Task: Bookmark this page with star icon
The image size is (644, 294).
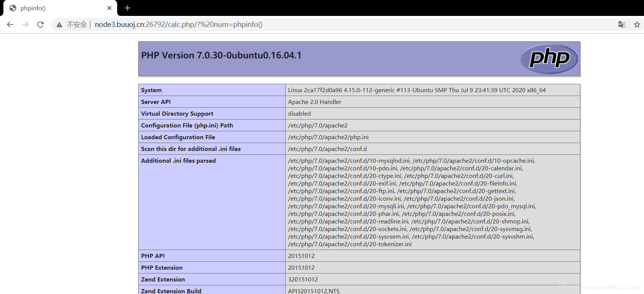Action: point(637,25)
